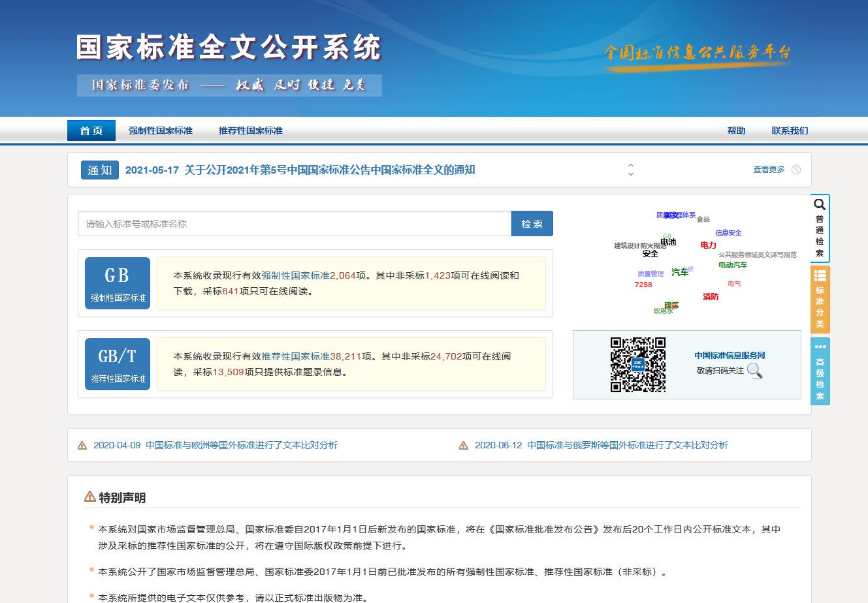Image resolution: width=868 pixels, height=603 pixels.
Task: Open 高级检索 via the dots icon
Action: pyautogui.click(x=820, y=348)
